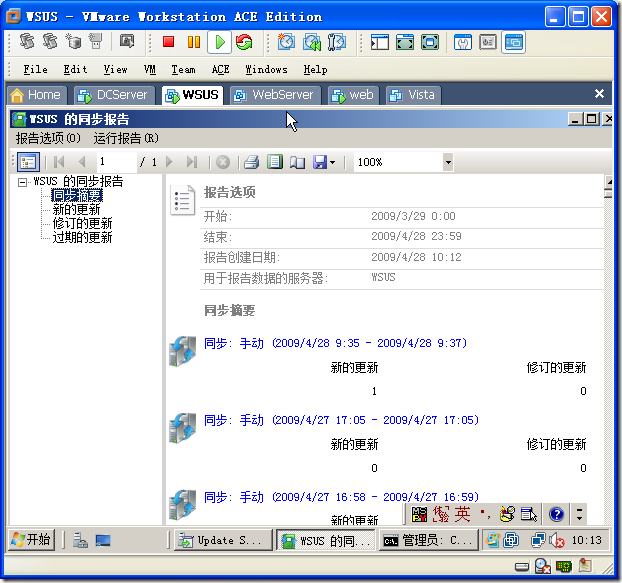Open the File menu in VMware

coord(35,69)
